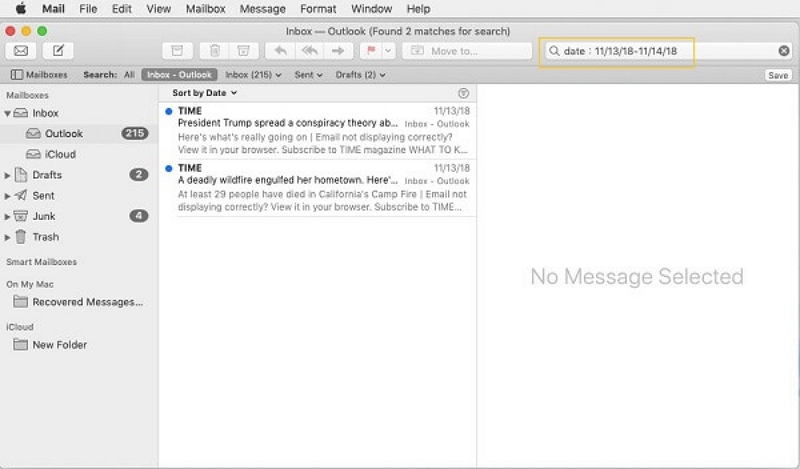Image resolution: width=800 pixels, height=469 pixels.
Task: Click the Smart Mailboxes section header
Action: tap(41, 262)
